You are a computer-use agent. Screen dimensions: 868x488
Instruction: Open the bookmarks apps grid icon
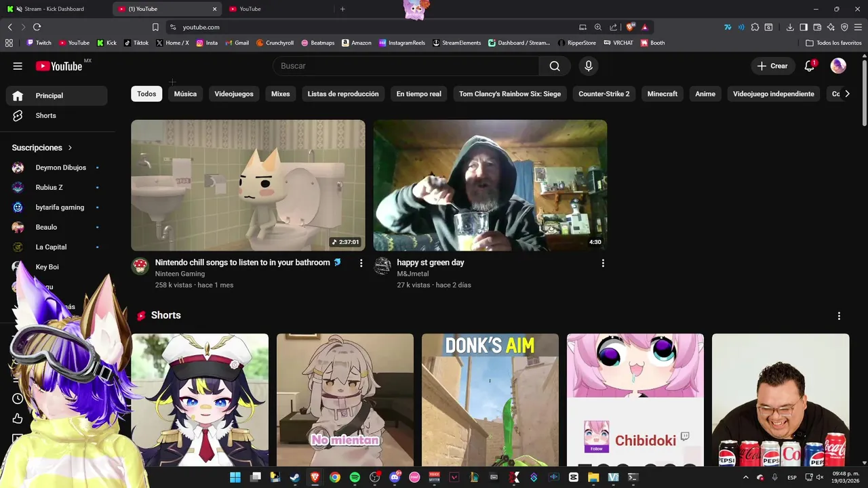[x=9, y=43]
